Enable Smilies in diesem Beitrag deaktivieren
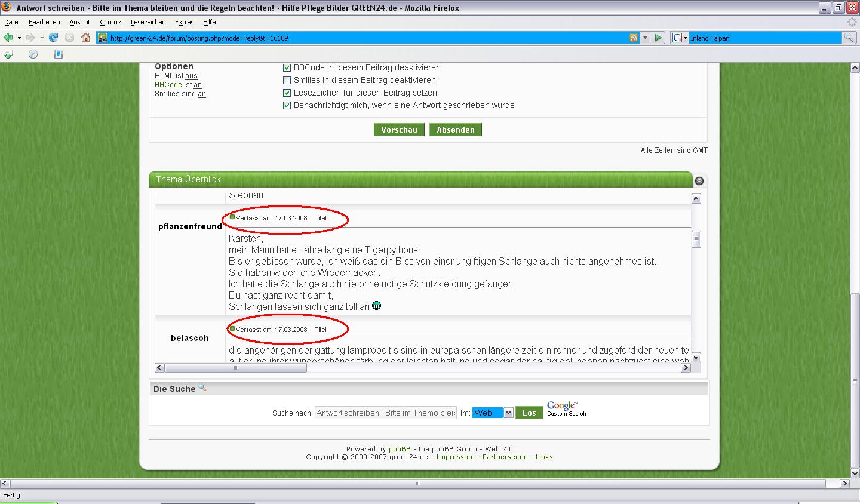 tap(287, 80)
